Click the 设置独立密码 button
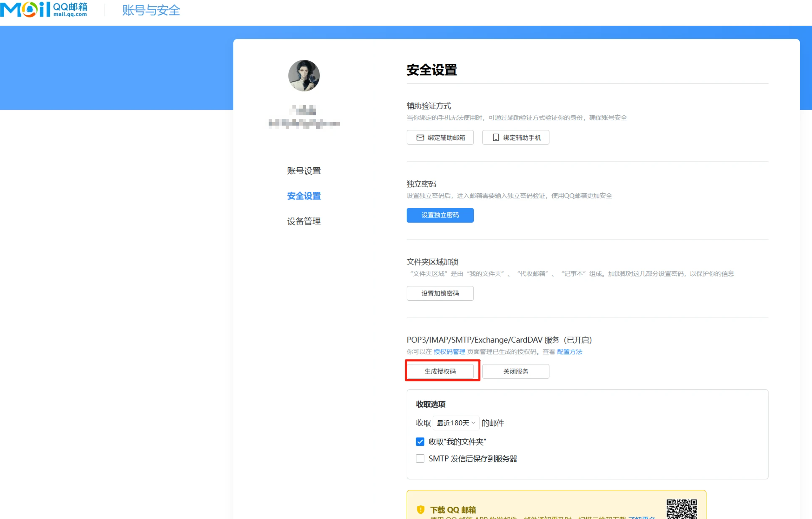The width and height of the screenshot is (812, 519). pos(440,215)
